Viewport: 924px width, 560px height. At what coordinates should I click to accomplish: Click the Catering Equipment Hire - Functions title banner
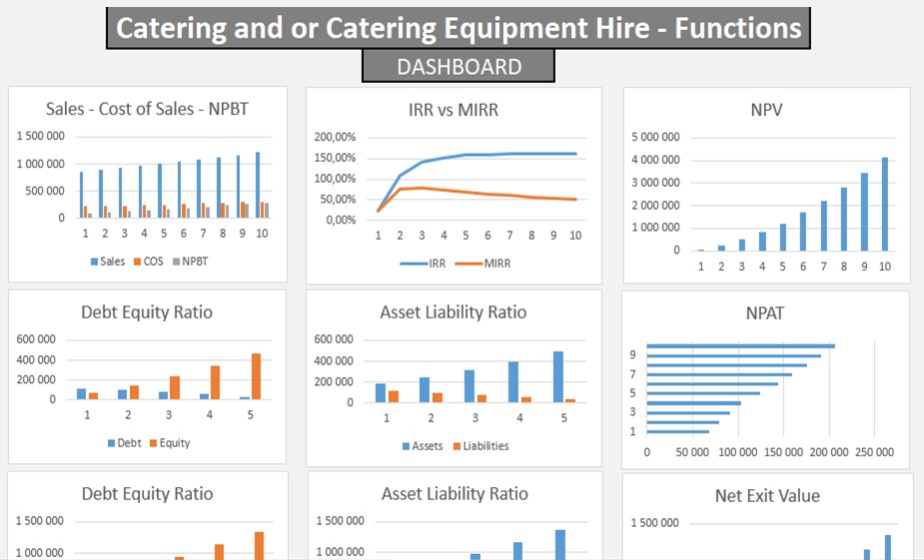(x=459, y=28)
